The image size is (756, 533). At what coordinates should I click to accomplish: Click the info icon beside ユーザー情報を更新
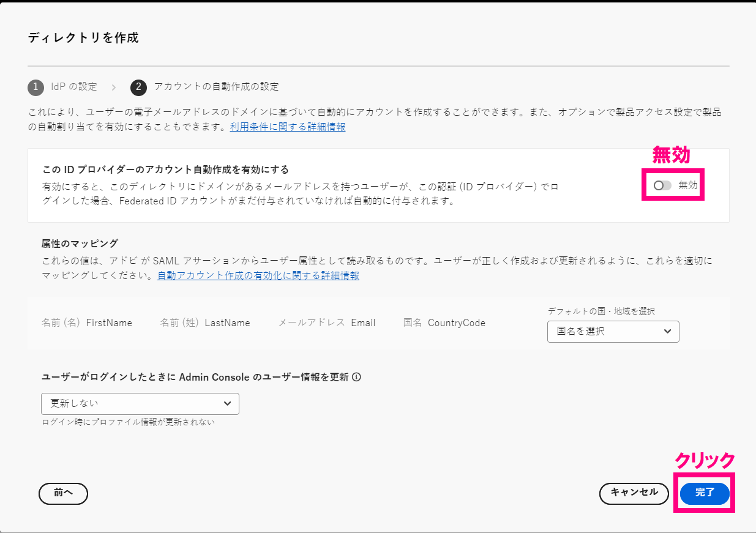(x=356, y=377)
